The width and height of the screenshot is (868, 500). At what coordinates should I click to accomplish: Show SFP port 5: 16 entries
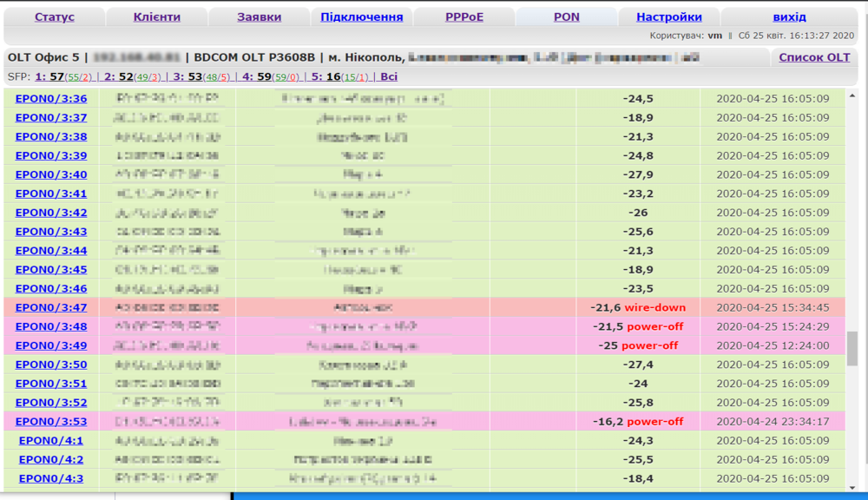(x=325, y=76)
